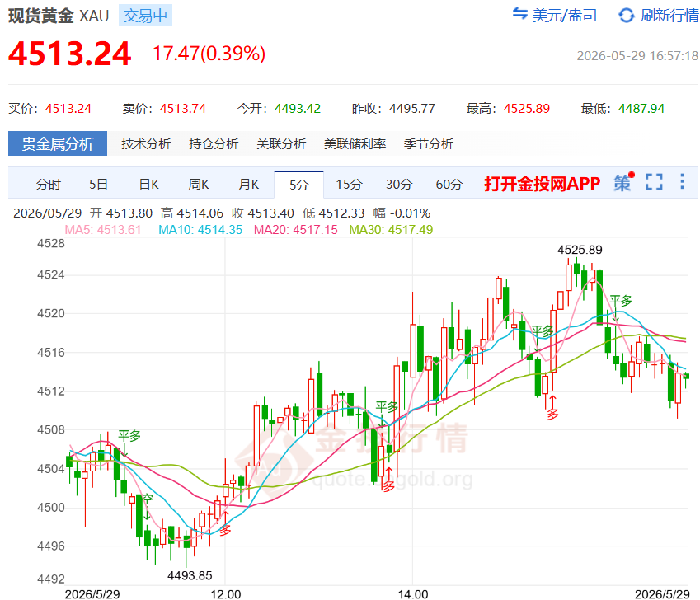Click the 卖价 value 4513.74
The height and width of the screenshot is (600, 700).
(183, 109)
